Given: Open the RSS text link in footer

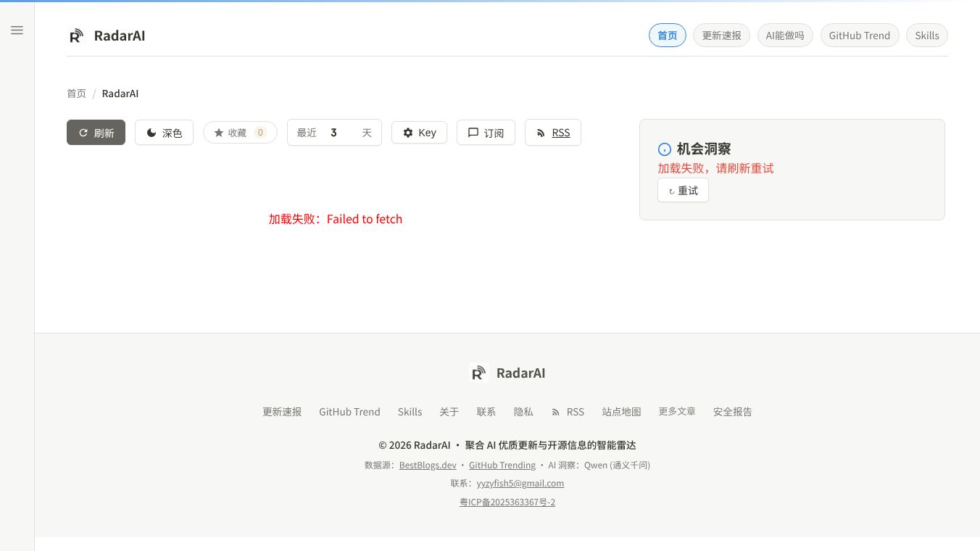Looking at the screenshot, I should 576,412.
